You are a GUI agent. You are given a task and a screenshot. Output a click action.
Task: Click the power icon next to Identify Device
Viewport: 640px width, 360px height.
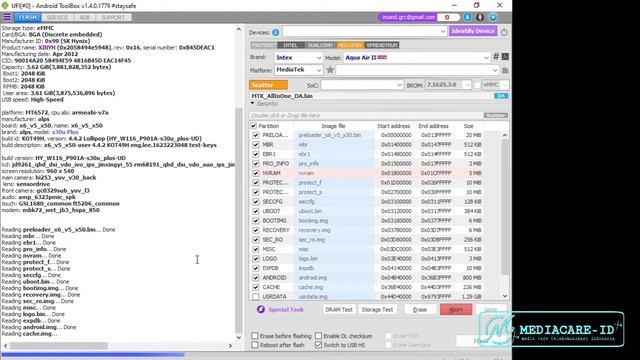504,32
